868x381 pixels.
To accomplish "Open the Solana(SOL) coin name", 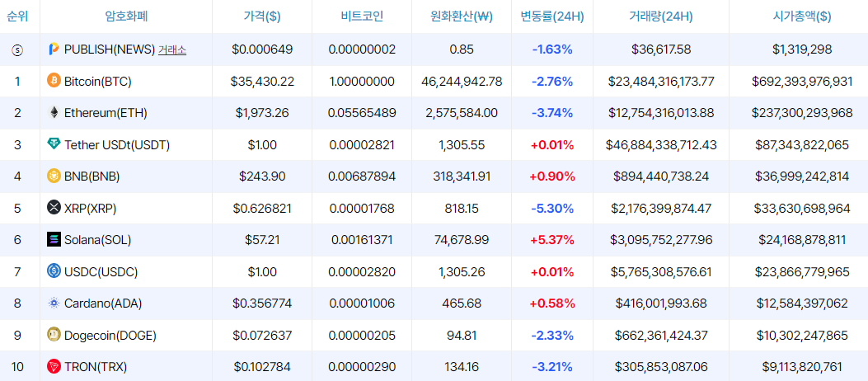I will coord(97,240).
